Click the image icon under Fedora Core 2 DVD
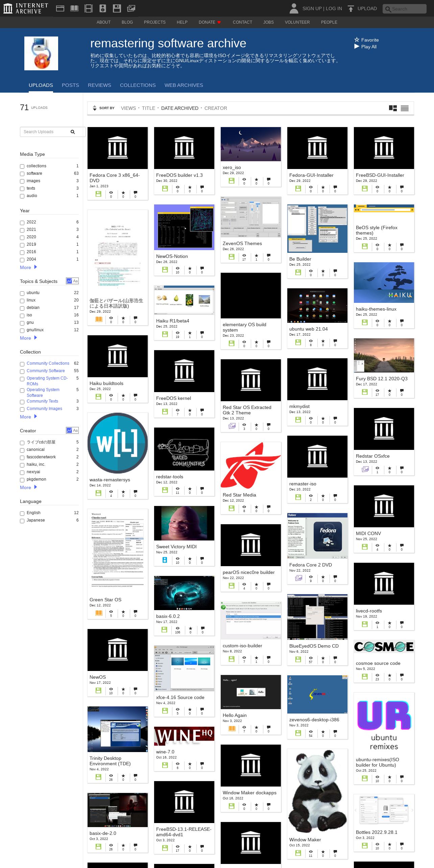The image size is (434, 868). click(298, 578)
